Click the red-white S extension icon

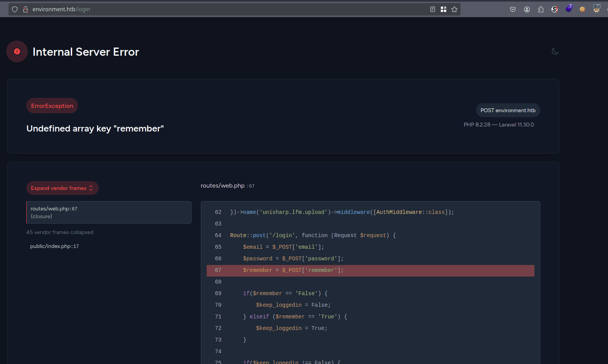pyautogui.click(x=555, y=9)
